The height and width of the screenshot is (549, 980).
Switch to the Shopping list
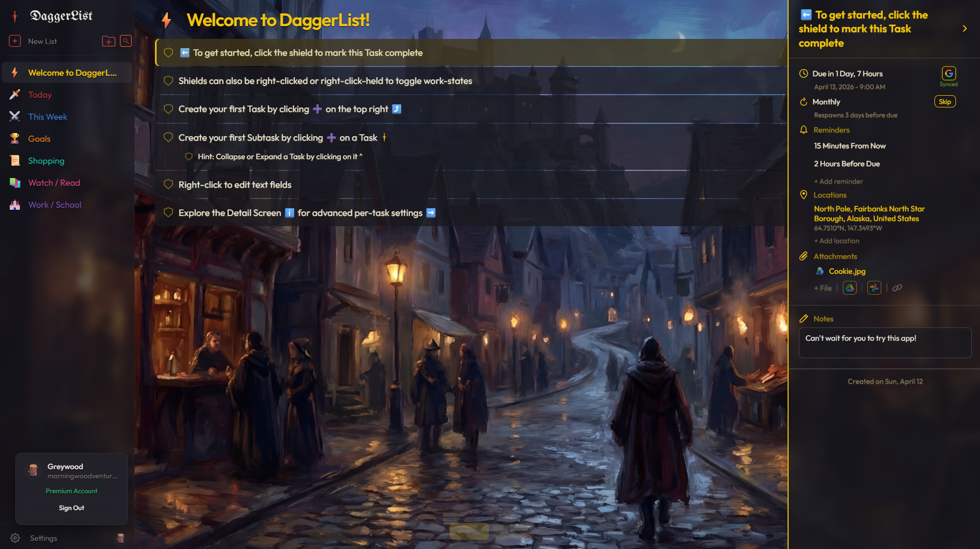tap(46, 161)
